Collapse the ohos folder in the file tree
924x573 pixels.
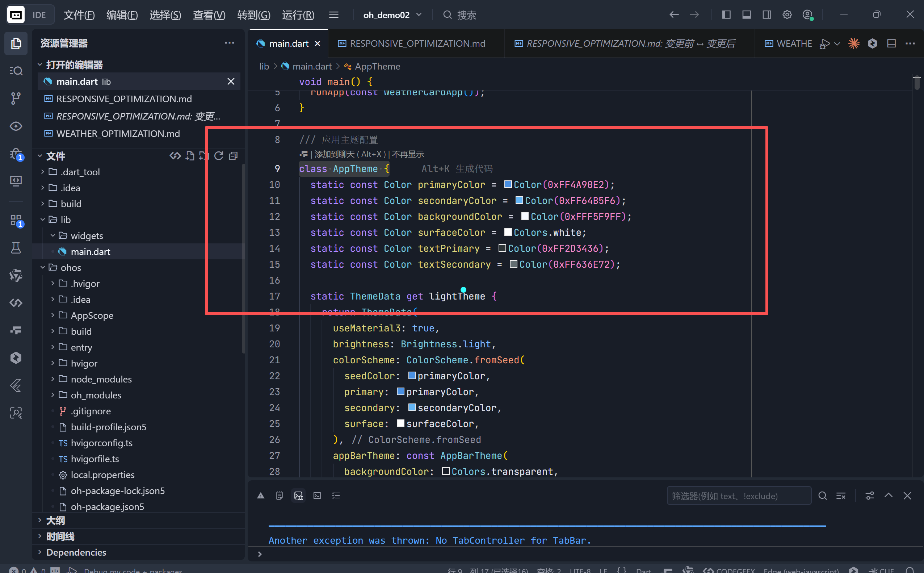click(x=71, y=268)
